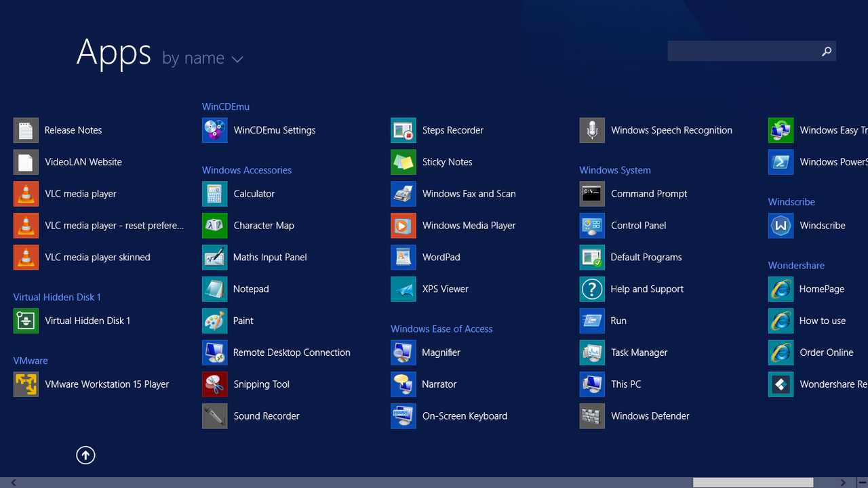Launch the Magnifier icon
Image resolution: width=868 pixels, height=488 pixels.
coord(403,352)
